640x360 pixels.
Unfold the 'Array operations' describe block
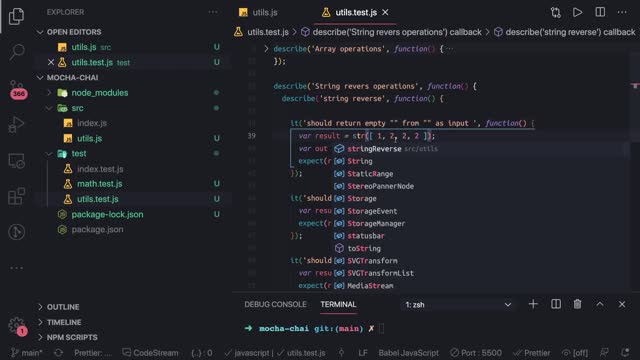point(266,49)
